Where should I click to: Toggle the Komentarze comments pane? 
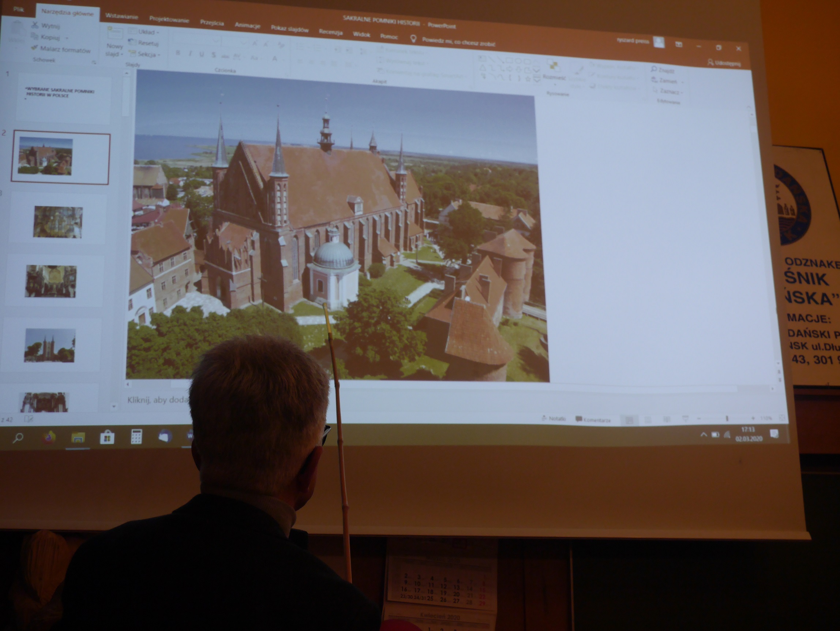click(593, 419)
